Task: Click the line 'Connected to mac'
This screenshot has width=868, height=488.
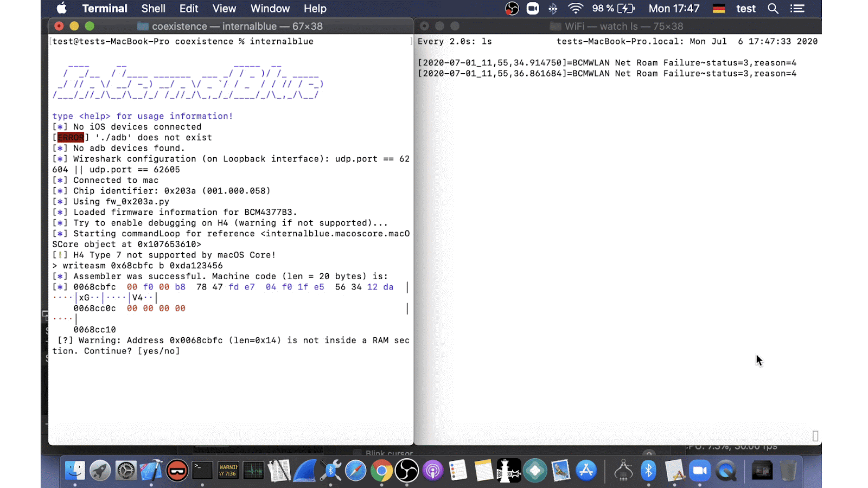Action: click(116, 180)
